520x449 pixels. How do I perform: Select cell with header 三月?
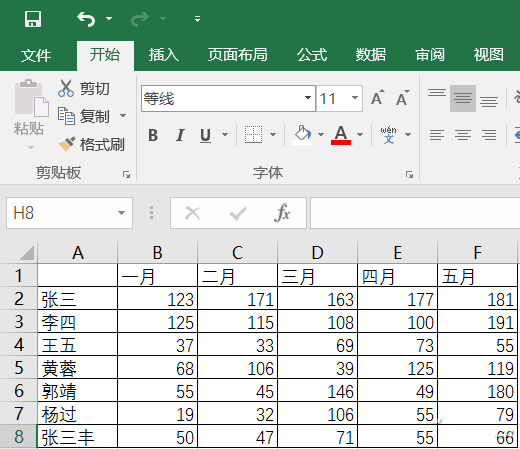point(317,275)
